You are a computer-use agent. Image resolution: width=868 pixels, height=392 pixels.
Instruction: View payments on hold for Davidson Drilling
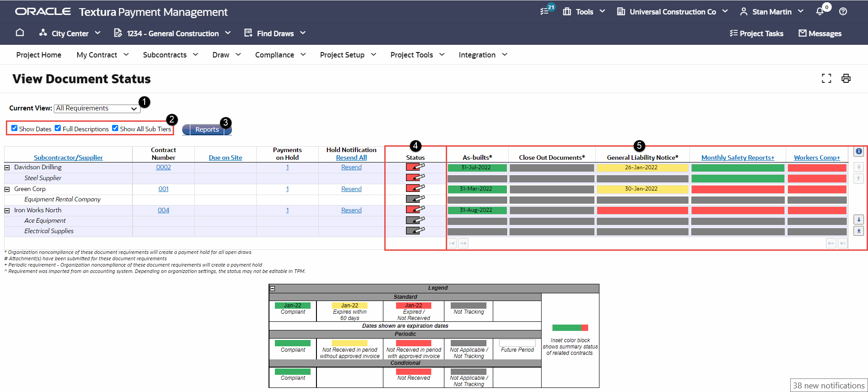[287, 167]
